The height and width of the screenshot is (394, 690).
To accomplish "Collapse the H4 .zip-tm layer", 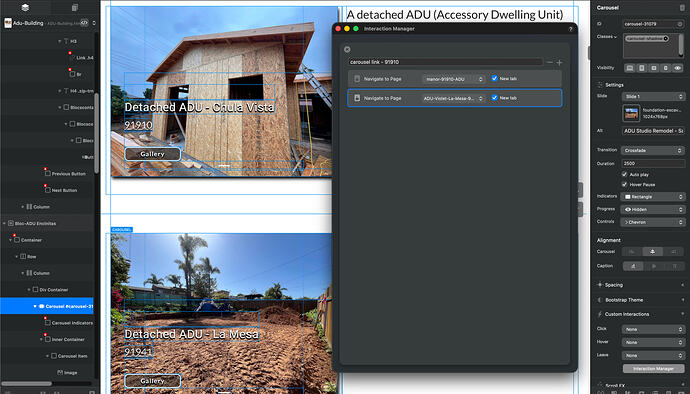I will (x=59, y=91).
